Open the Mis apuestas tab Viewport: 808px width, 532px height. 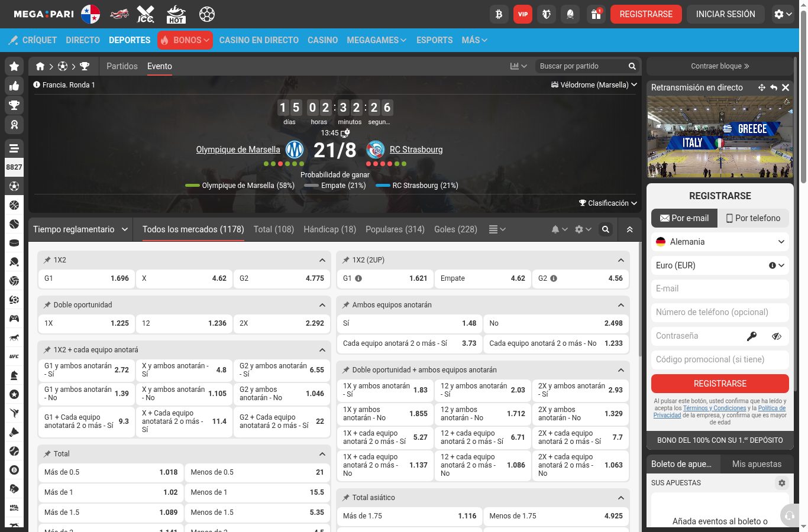tap(757, 464)
